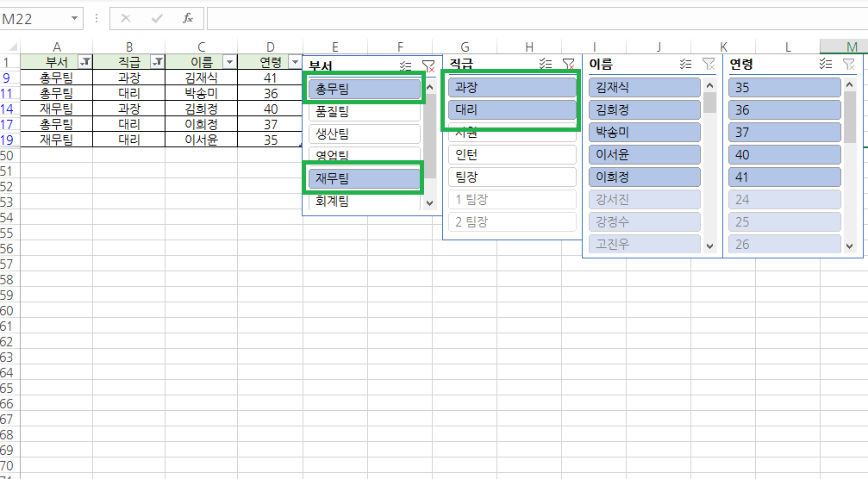Select 박송미 in 이름 slicer
The image size is (868, 479).
point(645,132)
